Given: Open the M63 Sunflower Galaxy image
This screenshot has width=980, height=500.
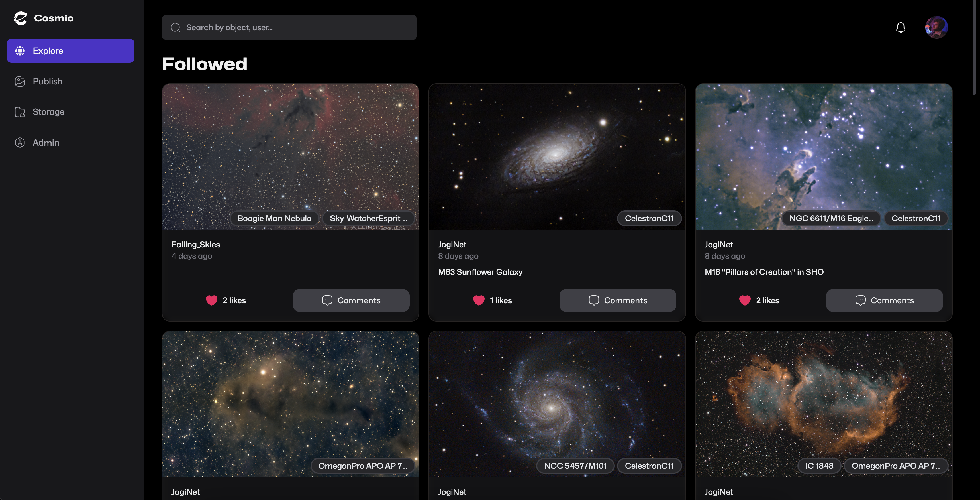Looking at the screenshot, I should (557, 152).
